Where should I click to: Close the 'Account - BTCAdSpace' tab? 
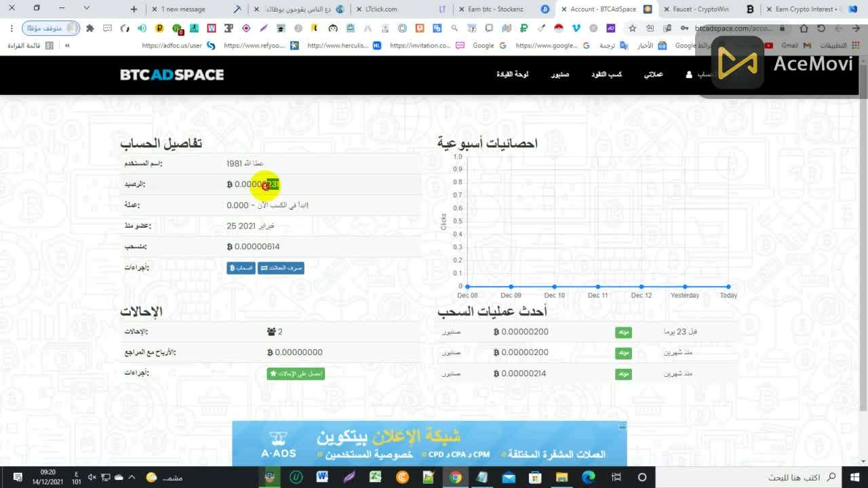pos(564,9)
